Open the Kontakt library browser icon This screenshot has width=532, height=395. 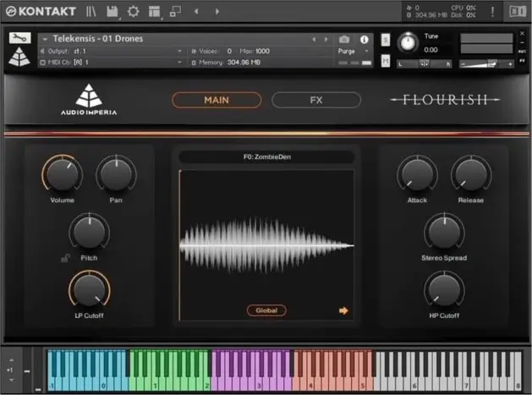pos(91,12)
